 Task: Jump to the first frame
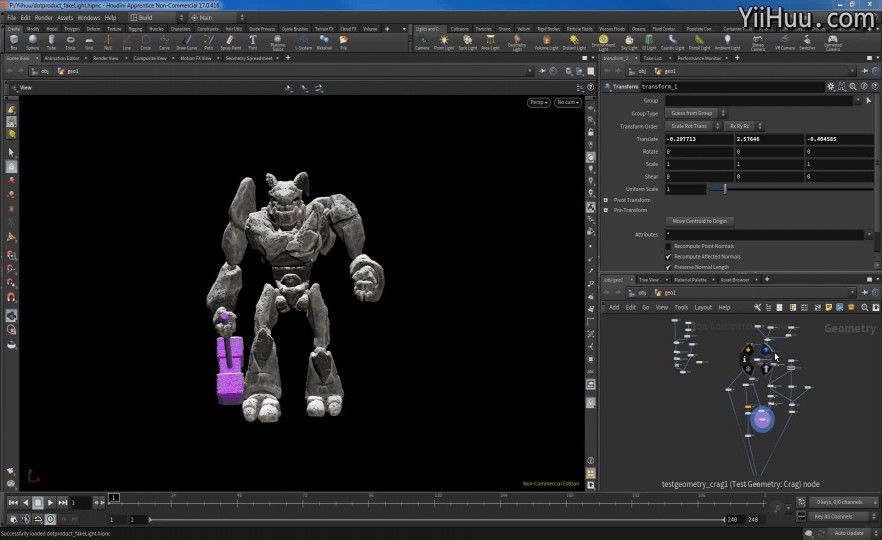[13, 502]
